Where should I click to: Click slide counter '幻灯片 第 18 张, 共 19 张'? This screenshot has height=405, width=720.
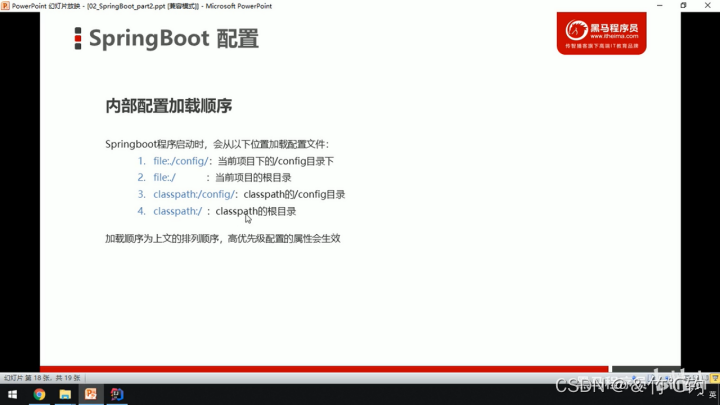[x=42, y=378]
